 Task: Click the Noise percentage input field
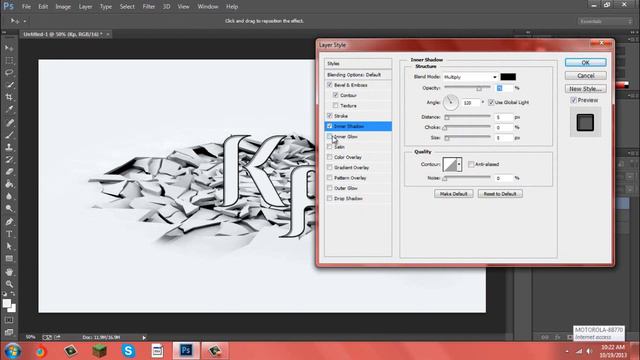click(504, 178)
